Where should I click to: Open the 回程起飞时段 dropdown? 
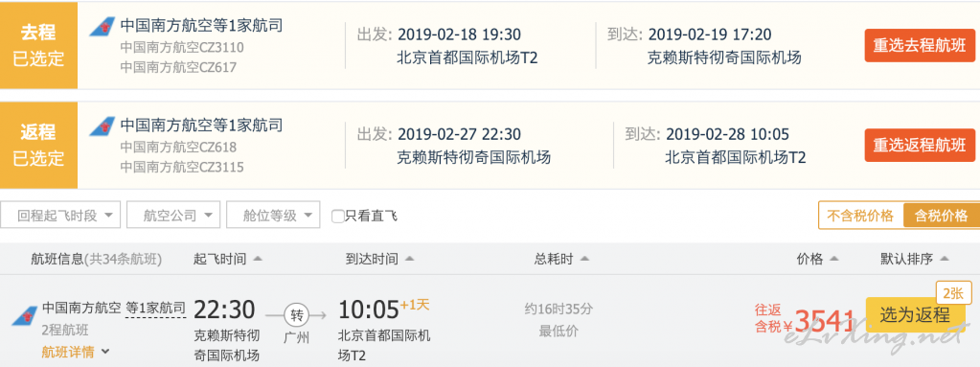[60, 215]
